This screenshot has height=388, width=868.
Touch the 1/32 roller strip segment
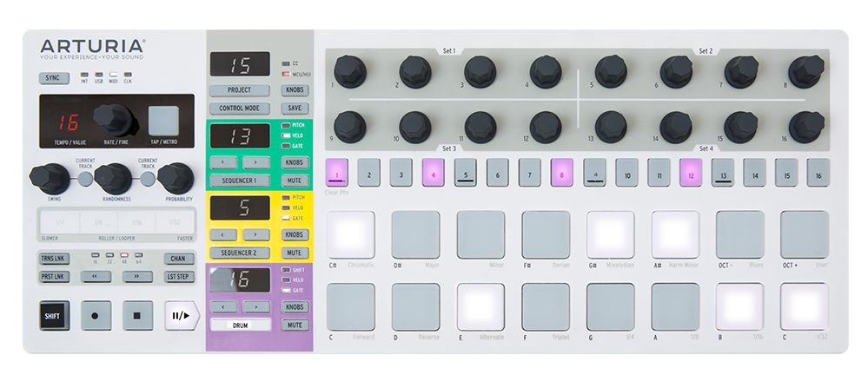175,223
